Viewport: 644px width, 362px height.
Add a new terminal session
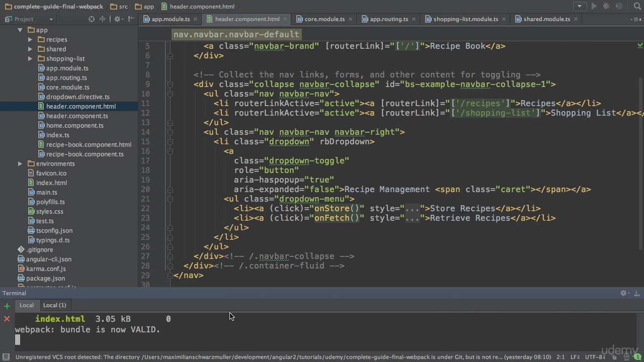coord(7,306)
